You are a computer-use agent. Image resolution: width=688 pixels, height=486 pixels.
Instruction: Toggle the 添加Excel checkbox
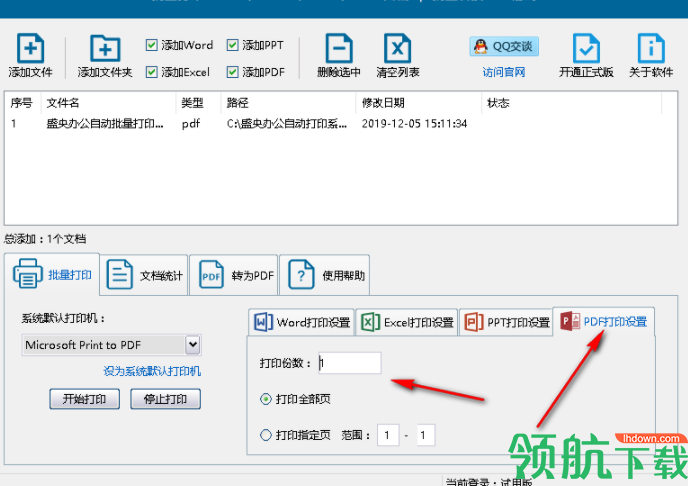click(x=151, y=72)
